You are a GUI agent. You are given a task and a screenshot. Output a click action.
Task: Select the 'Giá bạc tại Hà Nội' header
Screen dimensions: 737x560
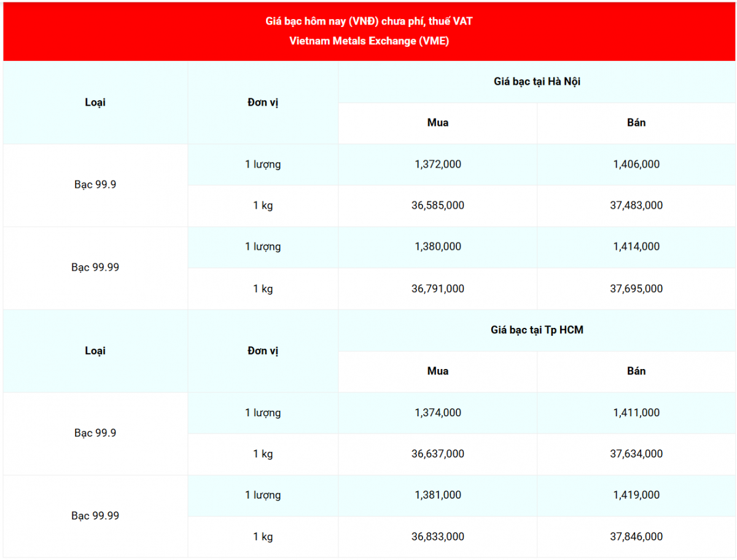[537, 82]
